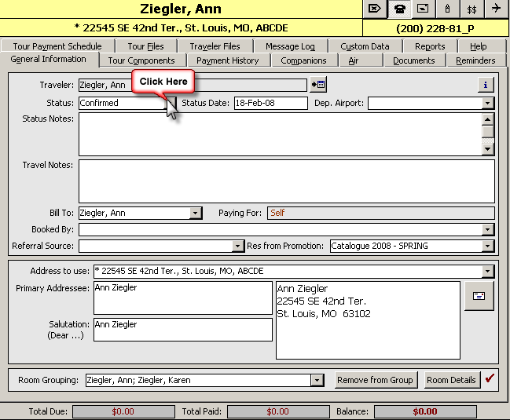Switch to the Tour Components tab
510x420 pixels.
pyautogui.click(x=142, y=60)
